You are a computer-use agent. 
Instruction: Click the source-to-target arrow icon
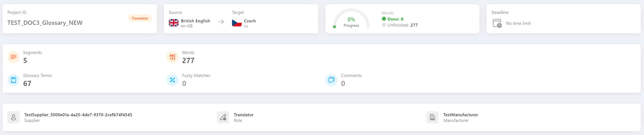tap(221, 22)
